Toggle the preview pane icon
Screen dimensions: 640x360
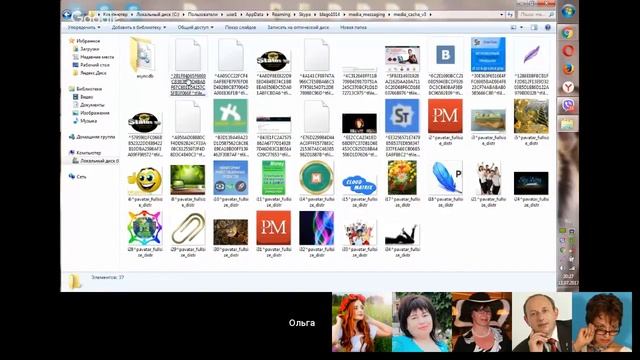tap(534, 27)
